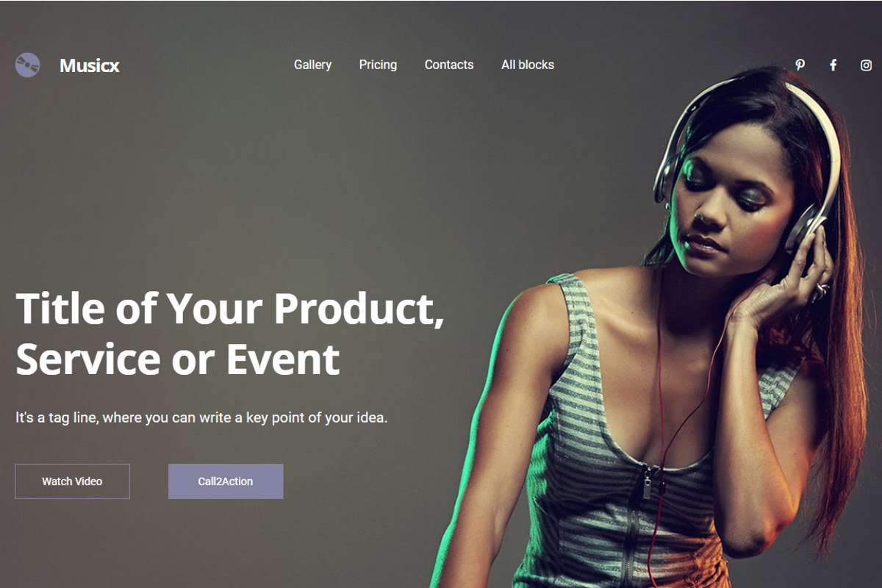Visit the Facebook page via its icon

(833, 65)
